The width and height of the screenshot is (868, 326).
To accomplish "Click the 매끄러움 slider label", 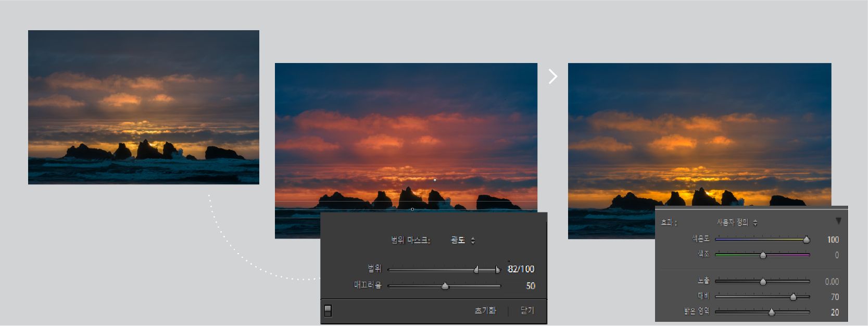I will coord(368,285).
